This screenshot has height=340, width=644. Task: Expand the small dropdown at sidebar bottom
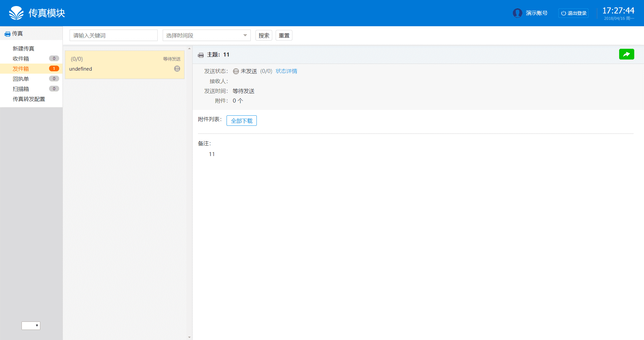[31, 326]
